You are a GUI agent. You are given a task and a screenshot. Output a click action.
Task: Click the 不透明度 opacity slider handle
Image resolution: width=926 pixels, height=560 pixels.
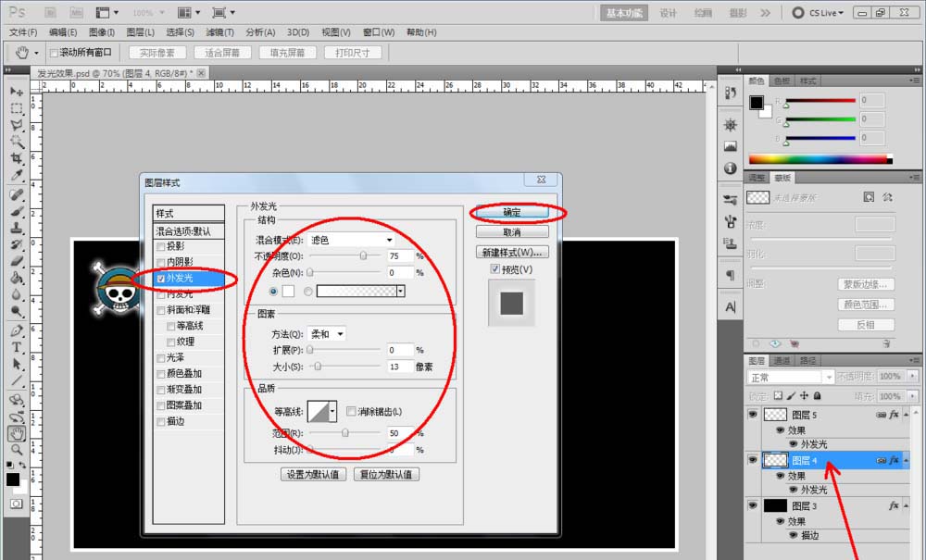click(363, 255)
